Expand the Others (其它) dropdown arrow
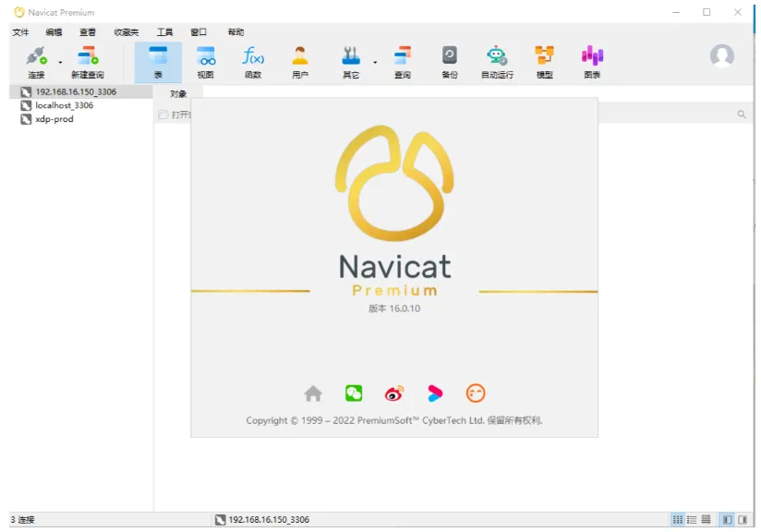The height and width of the screenshot is (532, 761). [x=375, y=62]
